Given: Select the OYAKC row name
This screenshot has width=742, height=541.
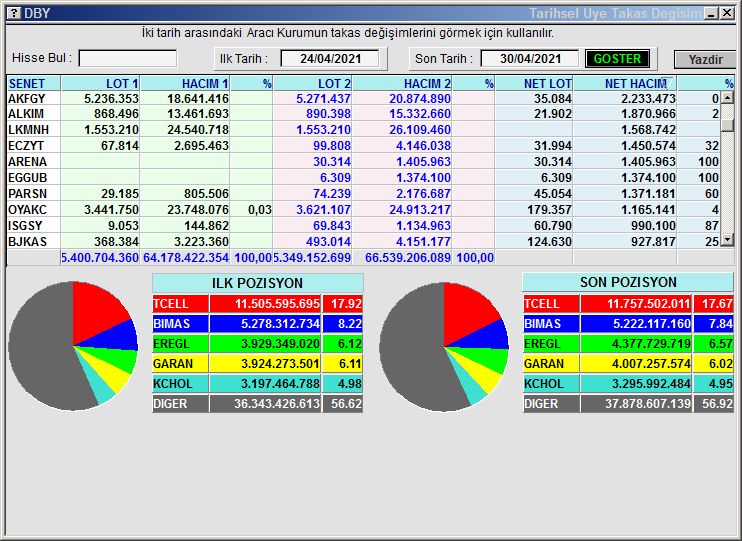Looking at the screenshot, I should pyautogui.click(x=27, y=210).
